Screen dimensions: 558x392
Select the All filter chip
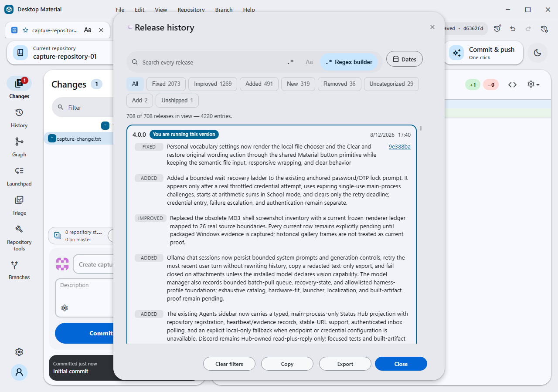[135, 84]
